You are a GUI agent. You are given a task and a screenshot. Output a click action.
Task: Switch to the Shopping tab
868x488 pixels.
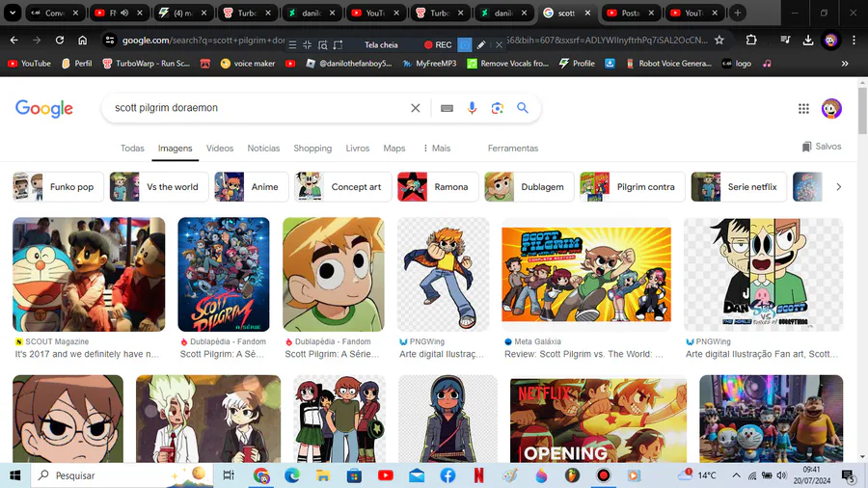click(x=312, y=149)
